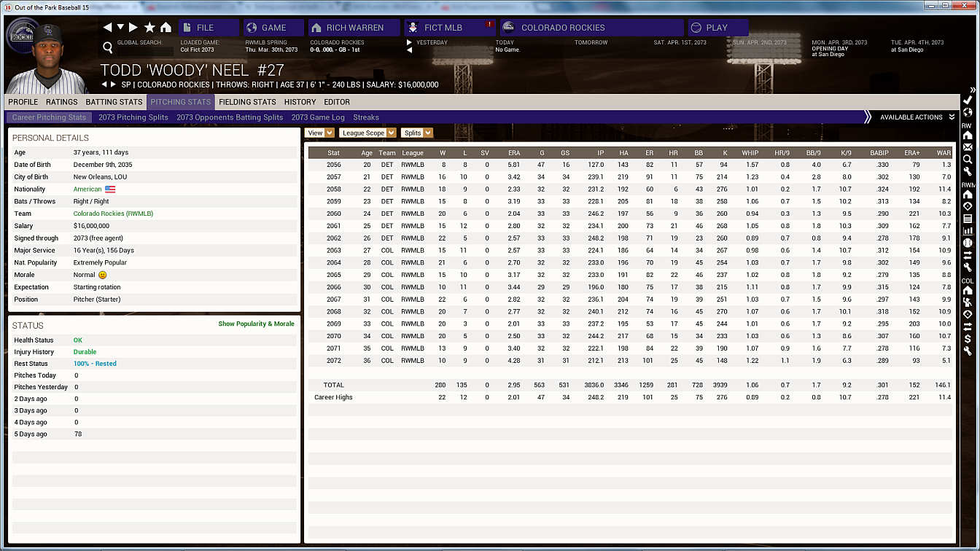980x551 pixels.
Task: Click the checkmark icon at top of sidebar
Action: coord(968,100)
